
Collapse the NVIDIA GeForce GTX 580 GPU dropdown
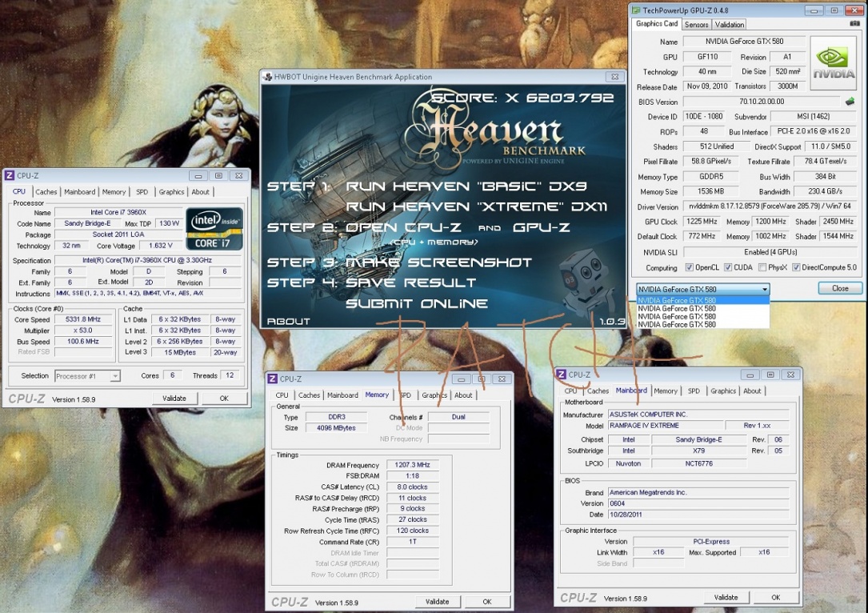pos(765,288)
